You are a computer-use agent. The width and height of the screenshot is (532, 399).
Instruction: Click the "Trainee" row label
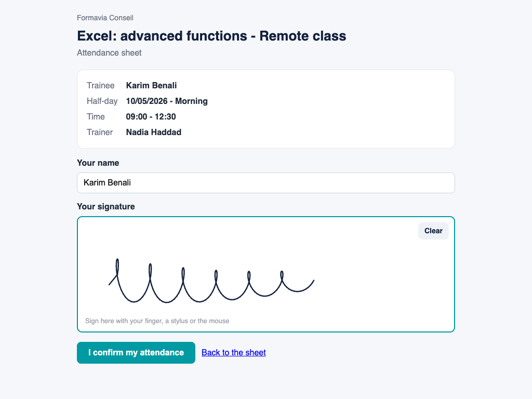pyautogui.click(x=100, y=86)
